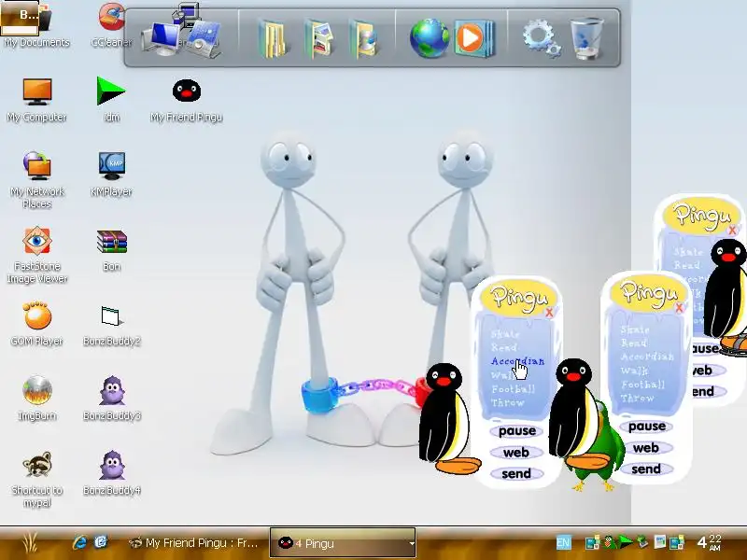
Task: Choose Football in leftmost Pingu panel
Action: (x=513, y=389)
